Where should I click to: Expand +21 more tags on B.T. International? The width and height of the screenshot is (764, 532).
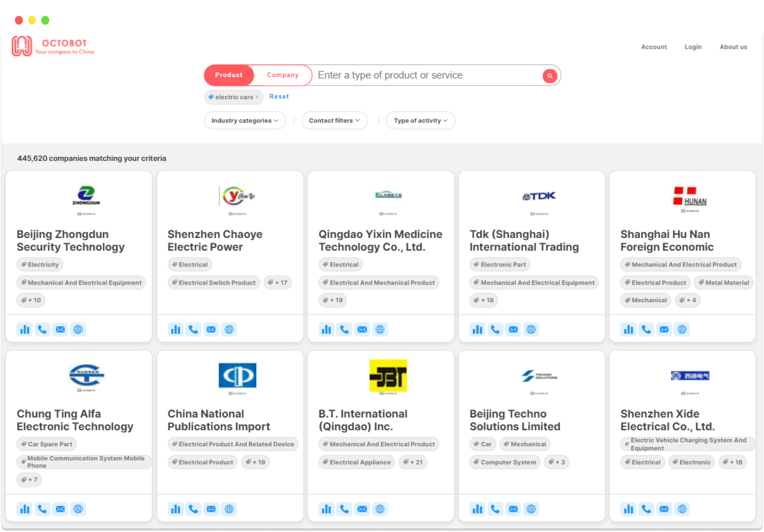pyautogui.click(x=413, y=462)
